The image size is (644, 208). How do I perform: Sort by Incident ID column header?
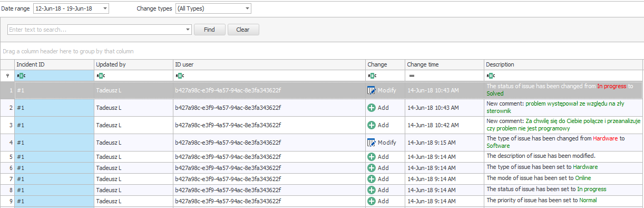pos(54,64)
